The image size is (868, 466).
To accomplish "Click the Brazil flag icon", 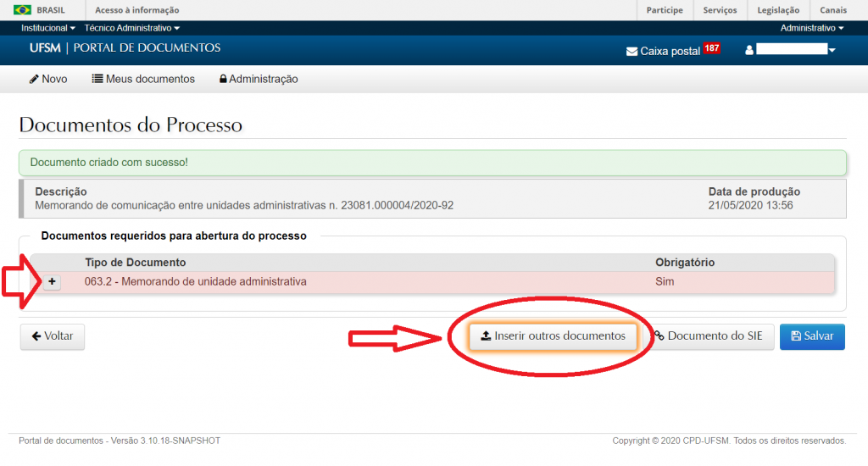I will [22, 10].
